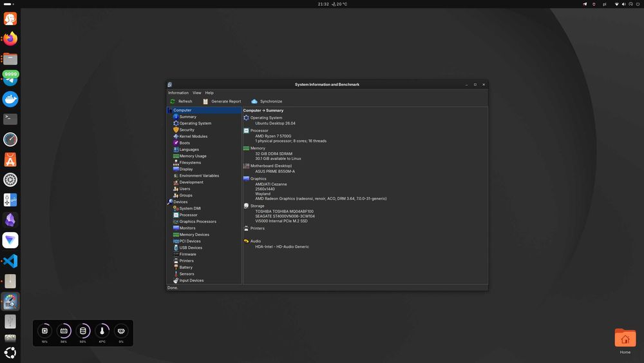
Task: Click the clock in top bar
Action: pos(323,4)
